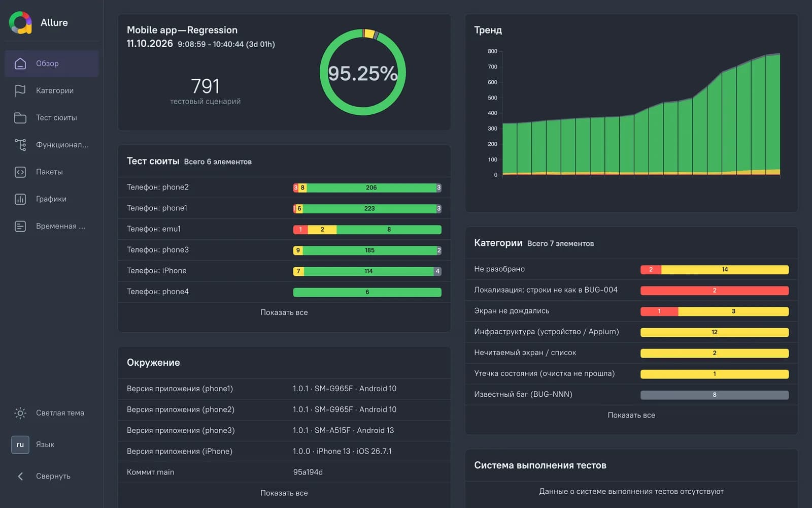
Task: Click the collapse sidebar chevron icon
Action: click(x=20, y=476)
